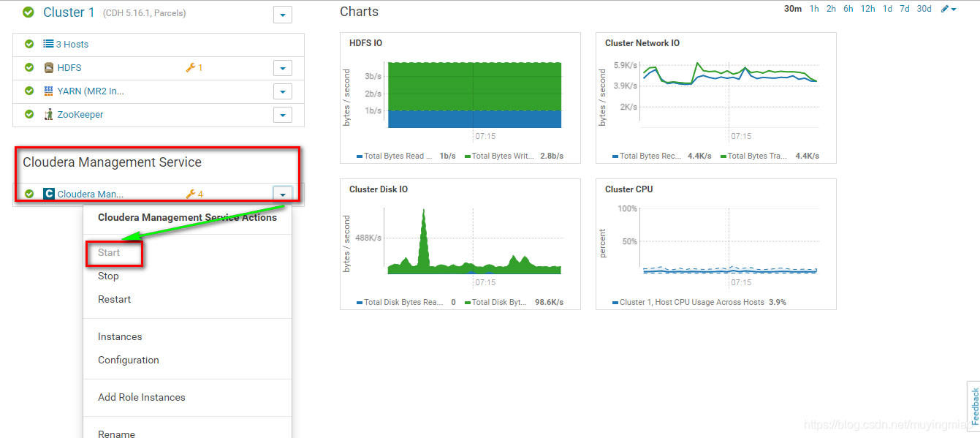
Task: Open the HDFS service link
Action: 69,67
